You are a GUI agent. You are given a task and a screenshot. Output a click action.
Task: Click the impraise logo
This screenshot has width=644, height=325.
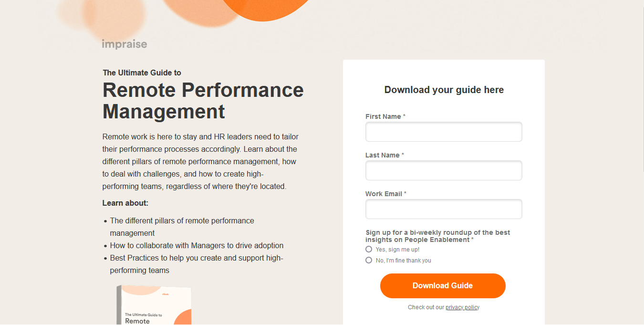tap(125, 44)
